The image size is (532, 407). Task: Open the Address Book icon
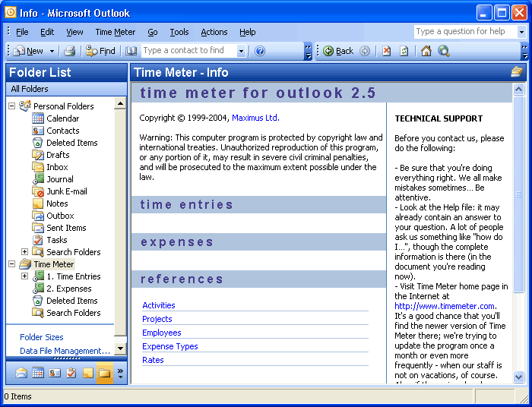[131, 51]
